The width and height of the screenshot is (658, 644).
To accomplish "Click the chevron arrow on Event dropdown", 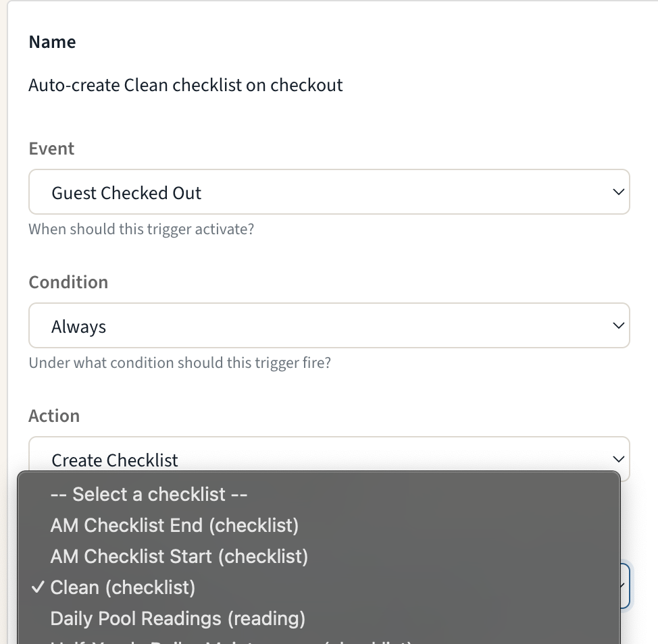I will pos(618,192).
